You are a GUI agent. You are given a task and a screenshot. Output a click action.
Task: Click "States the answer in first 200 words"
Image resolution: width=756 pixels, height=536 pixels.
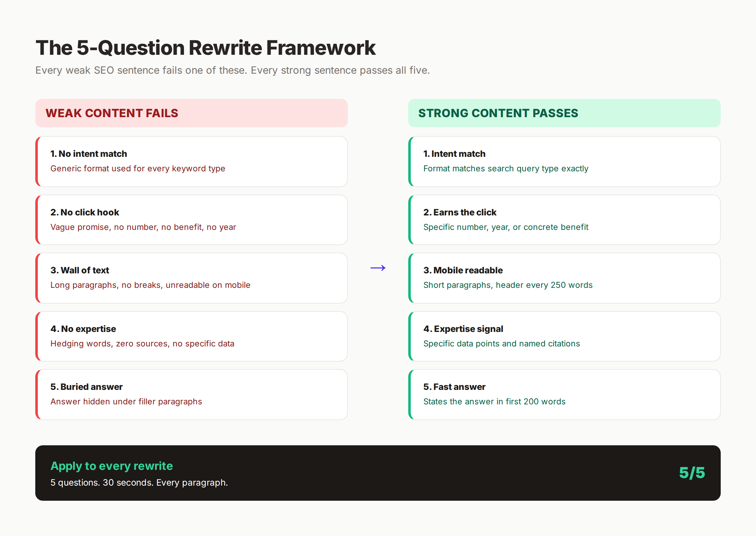click(x=494, y=402)
